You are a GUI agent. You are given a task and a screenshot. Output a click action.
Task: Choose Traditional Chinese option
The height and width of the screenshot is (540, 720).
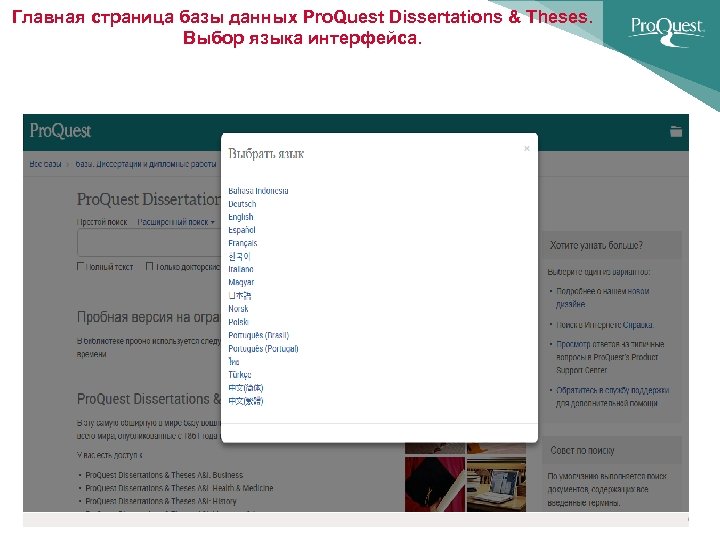[x=246, y=401]
